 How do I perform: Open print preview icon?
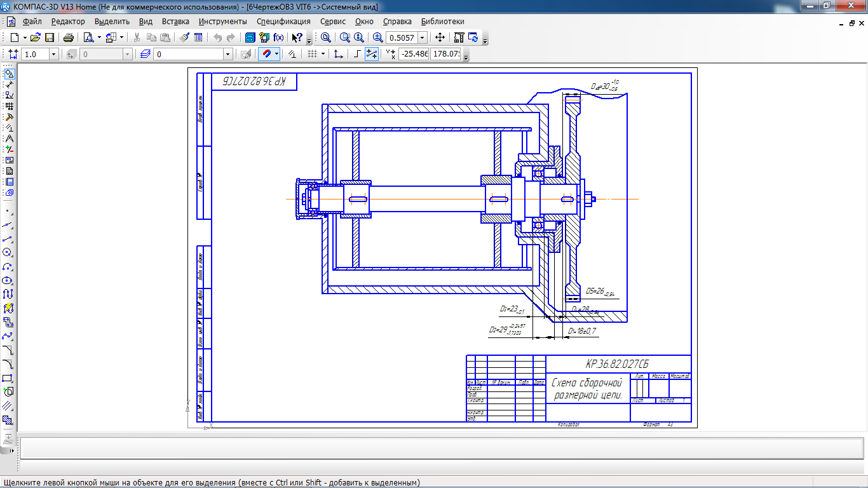point(89,37)
